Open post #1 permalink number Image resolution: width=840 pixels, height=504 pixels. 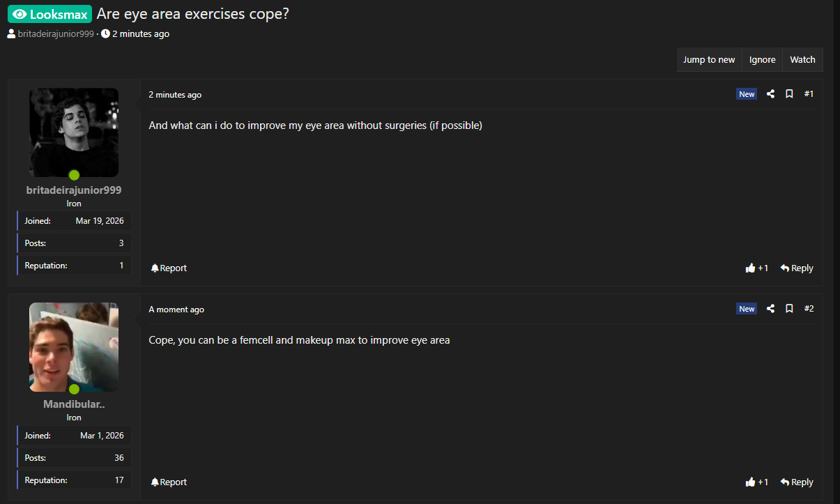tap(809, 94)
